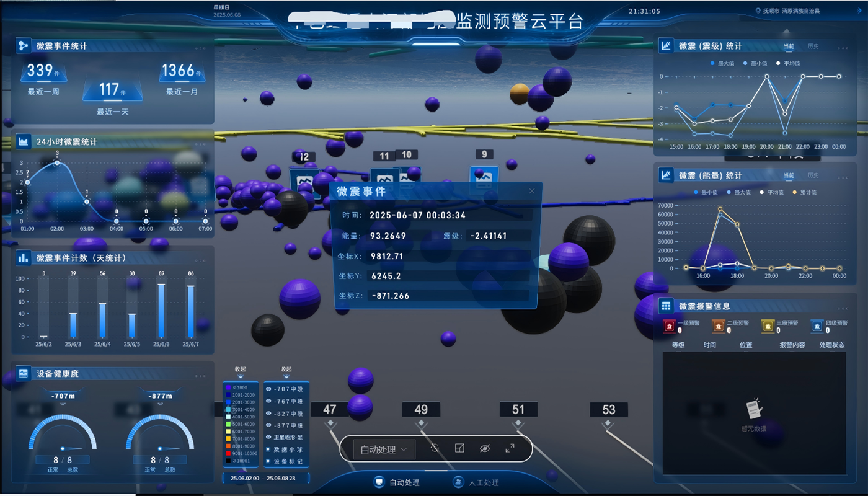Screen dimensions: 868x496
Task: Click the 02:00 peak point on the 24-hour chart
Action: click(x=57, y=162)
